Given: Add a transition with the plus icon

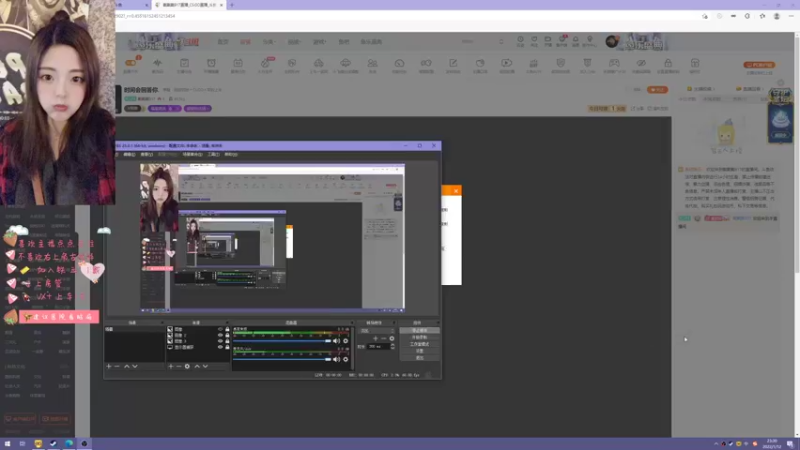Looking at the screenshot, I should (x=376, y=339).
